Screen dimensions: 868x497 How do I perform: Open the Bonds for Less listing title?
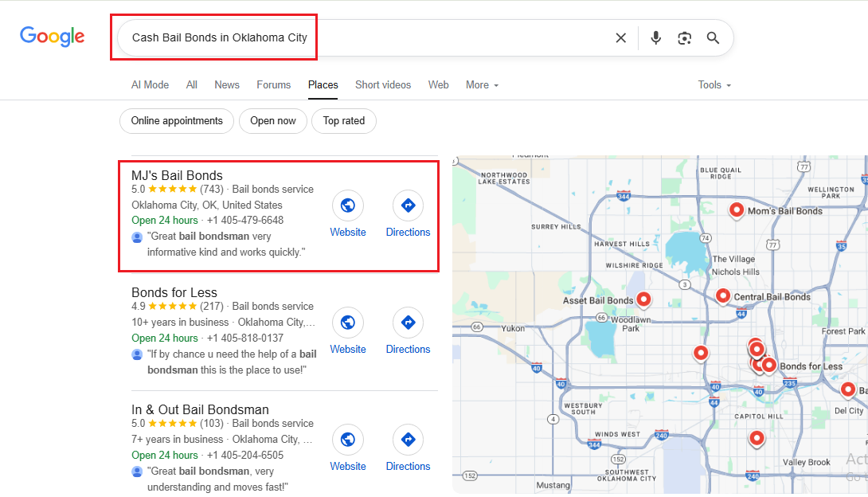click(x=174, y=292)
